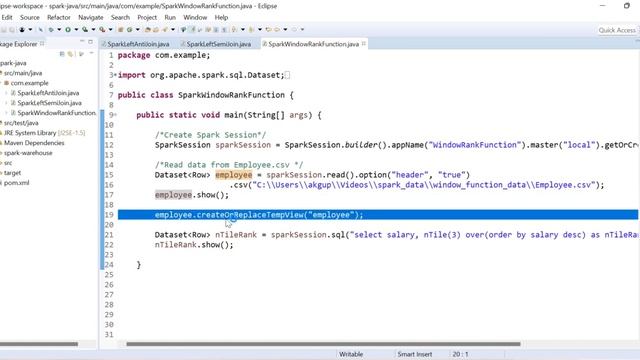
Task: Open the Run configurations dropdown arrow
Action: tap(76, 29)
